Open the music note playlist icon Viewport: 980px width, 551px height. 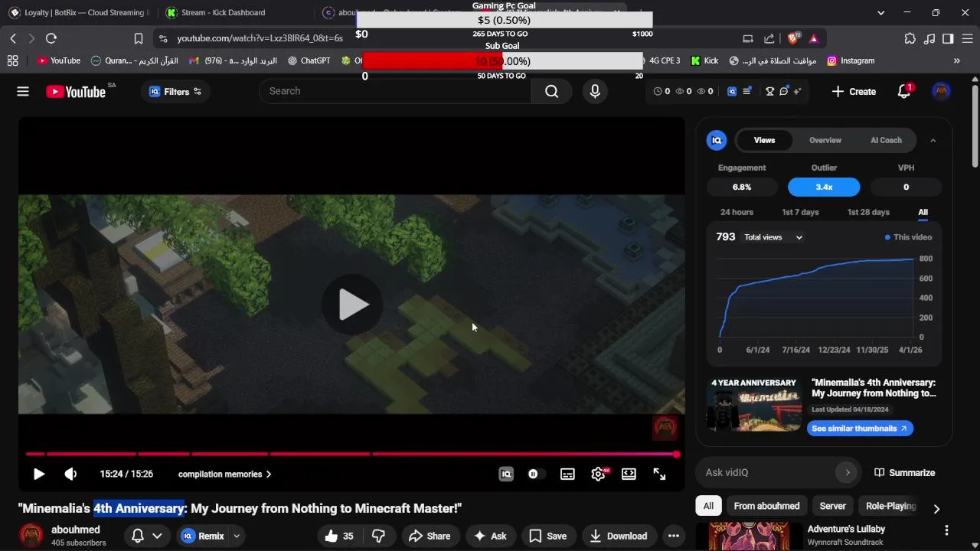929,38
